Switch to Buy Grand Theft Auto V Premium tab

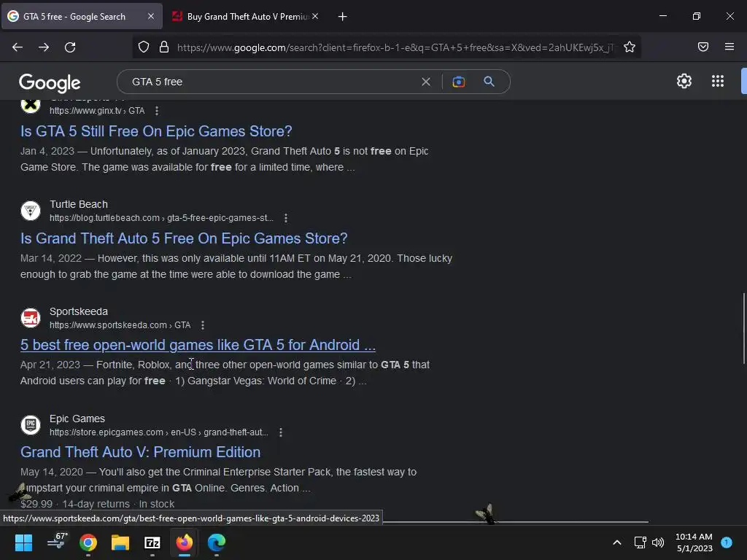tap(245, 16)
